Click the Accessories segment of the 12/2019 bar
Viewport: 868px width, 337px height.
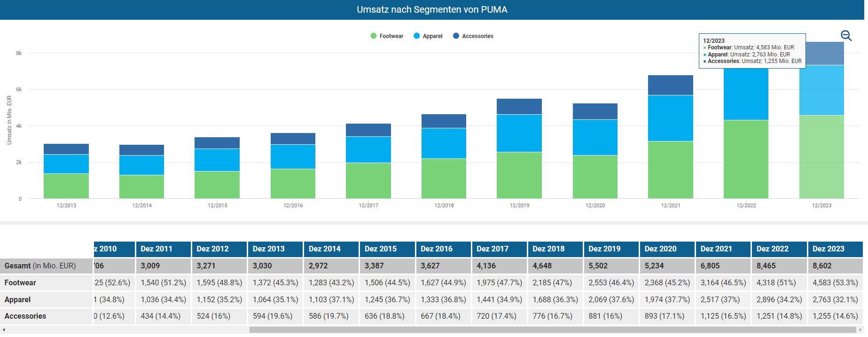click(519, 107)
